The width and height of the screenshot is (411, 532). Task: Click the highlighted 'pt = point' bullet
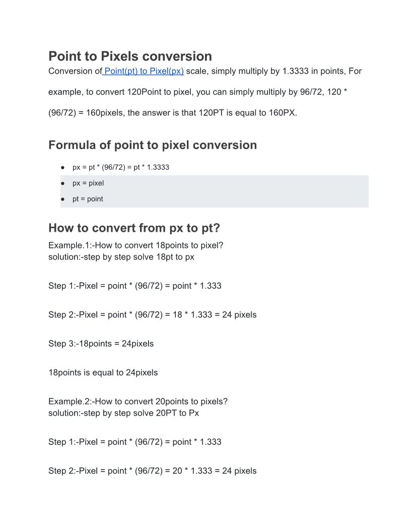88,199
